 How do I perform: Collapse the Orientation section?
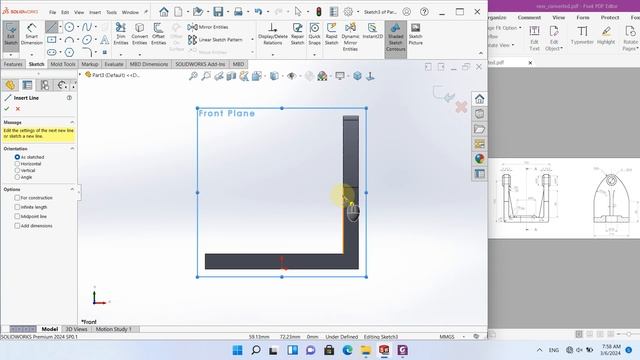click(72, 149)
